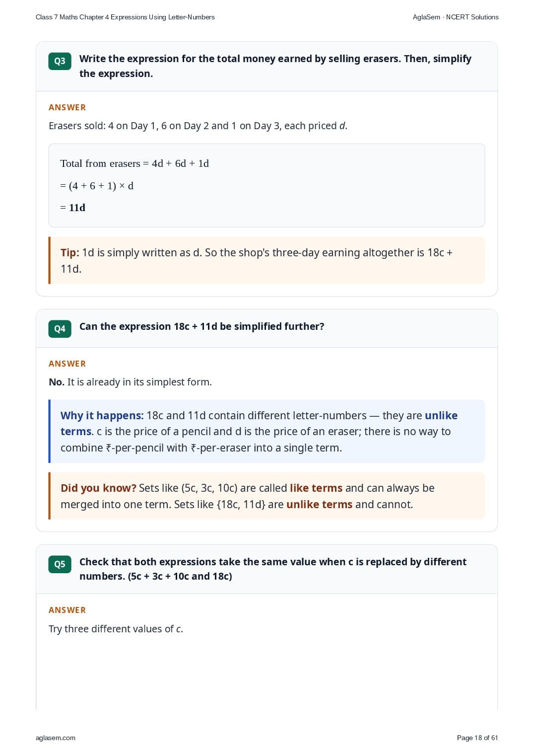This screenshot has width=534, height=756.
Task: Click the 'Tip:' heading in the orange callout
Action: [70, 252]
